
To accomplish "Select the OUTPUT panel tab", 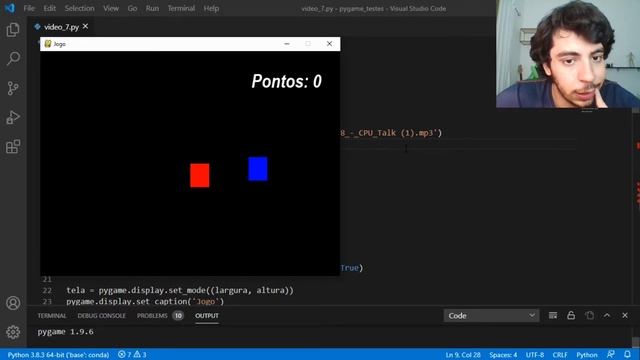I will [x=207, y=316].
